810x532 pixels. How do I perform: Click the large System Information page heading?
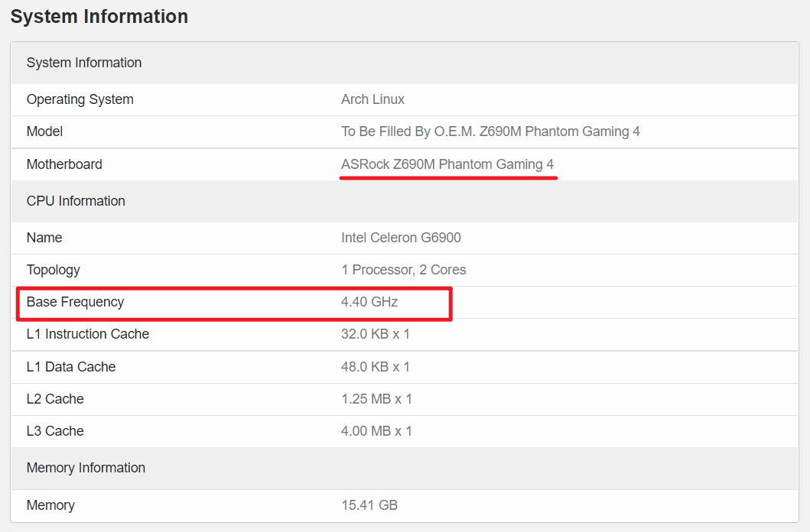[99, 17]
